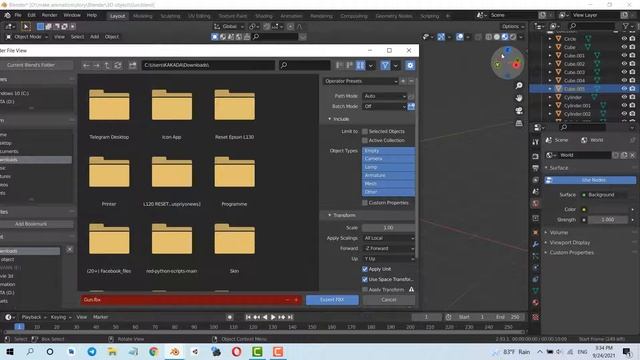Open the Path Mode Auto dropdown
This screenshot has height=360, width=640.
click(384, 96)
